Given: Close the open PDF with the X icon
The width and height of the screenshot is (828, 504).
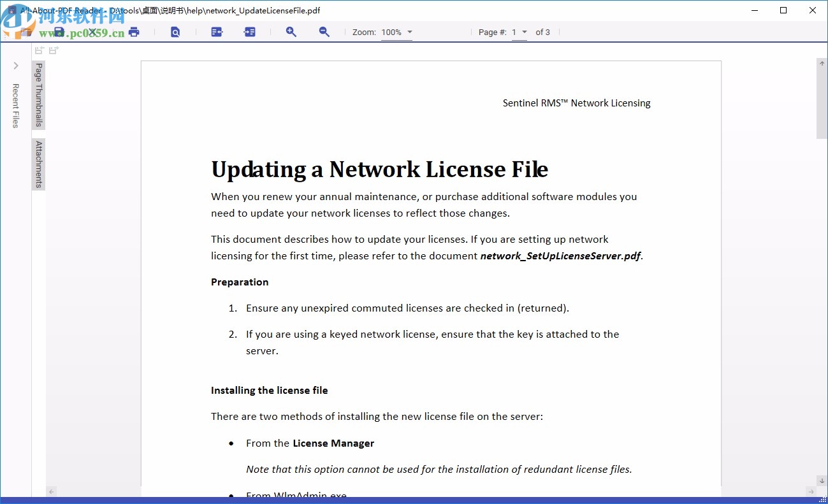Looking at the screenshot, I should click(x=91, y=32).
